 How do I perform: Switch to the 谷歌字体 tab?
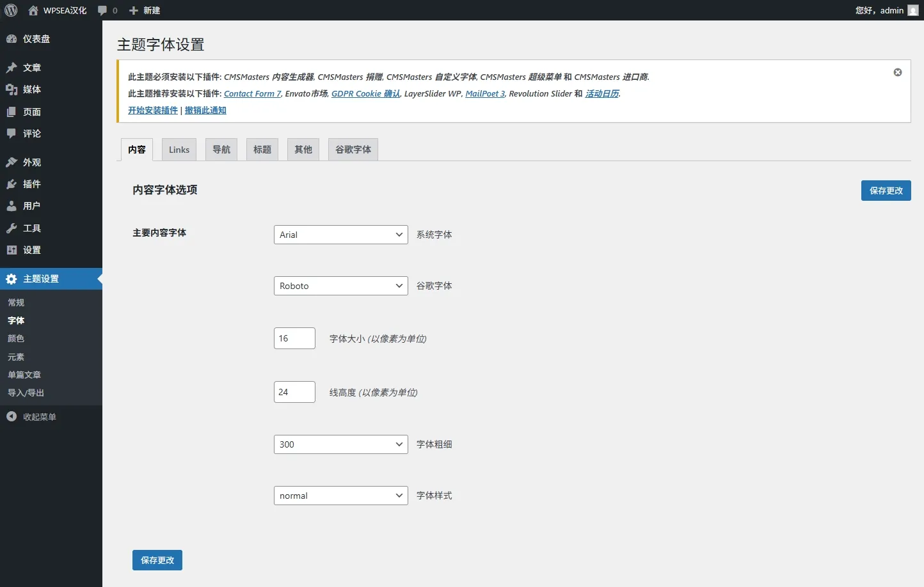click(353, 150)
